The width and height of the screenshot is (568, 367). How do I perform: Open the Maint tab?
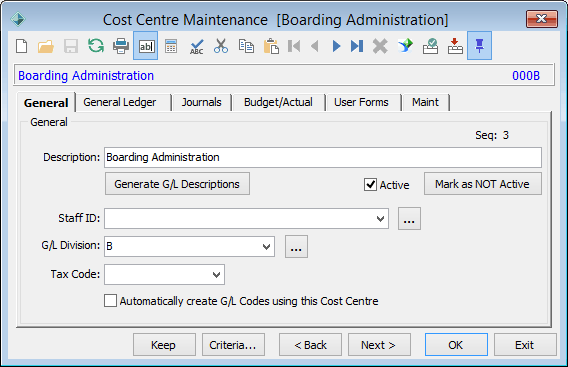[425, 102]
